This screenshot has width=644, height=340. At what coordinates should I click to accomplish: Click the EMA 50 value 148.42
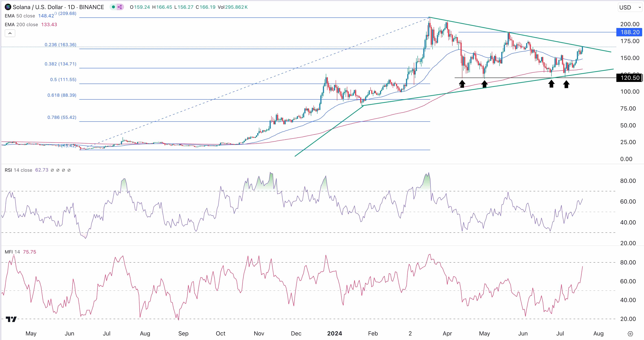click(x=46, y=16)
